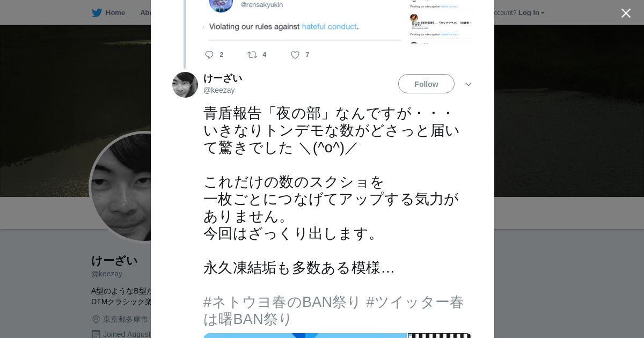644x338 pixels.
Task: Open けーざい display name in tweet
Action: coord(223,78)
